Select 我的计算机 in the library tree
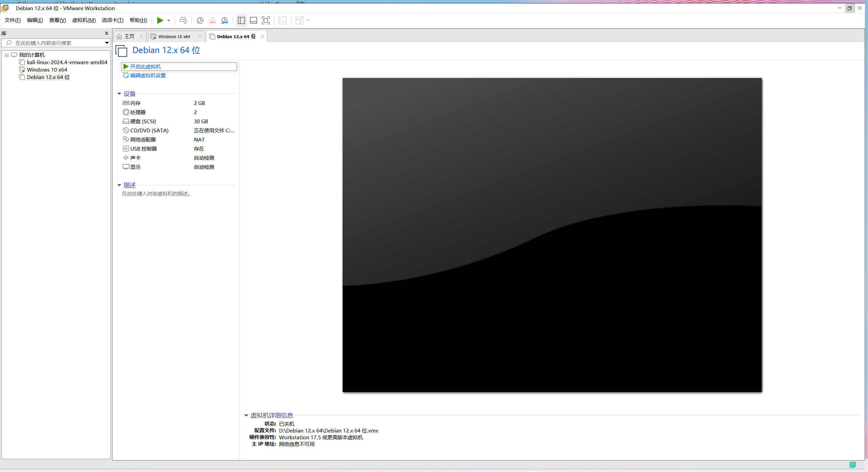Screen dimensions: 868x472 [31, 55]
